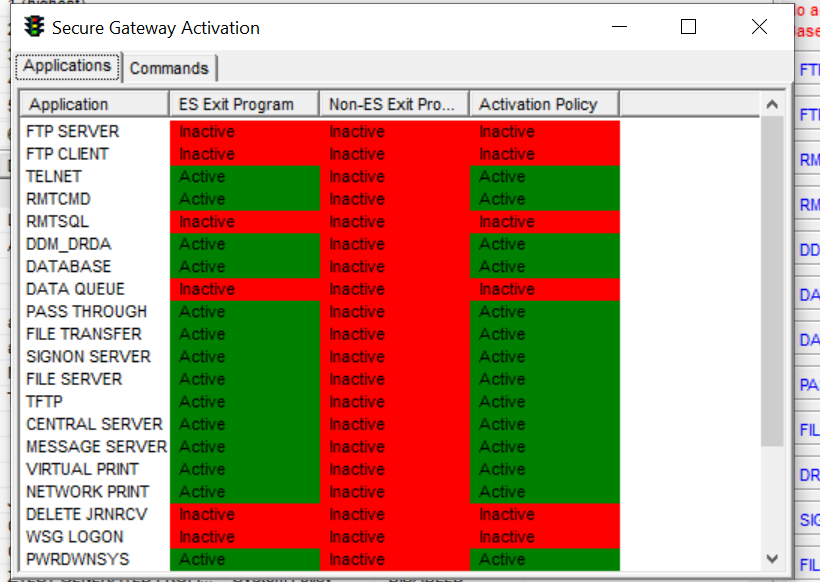Image resolution: width=820 pixels, height=582 pixels.
Task: Select the Applications tab
Action: pos(67,66)
